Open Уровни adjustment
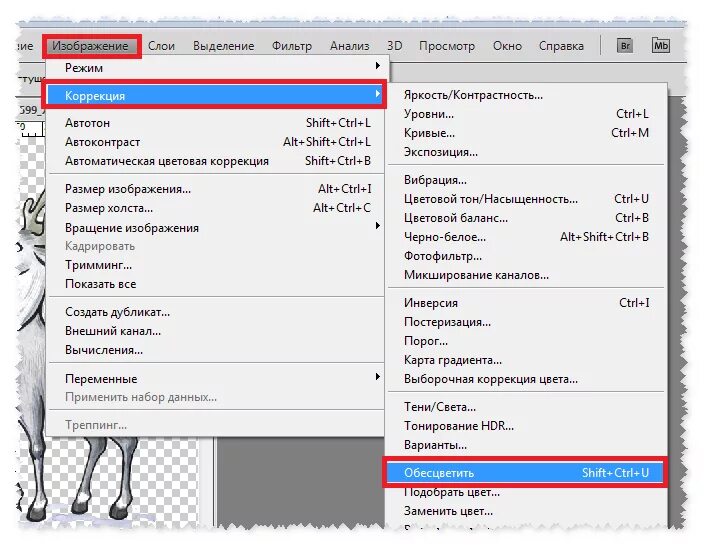The image size is (704, 546). 526,114
